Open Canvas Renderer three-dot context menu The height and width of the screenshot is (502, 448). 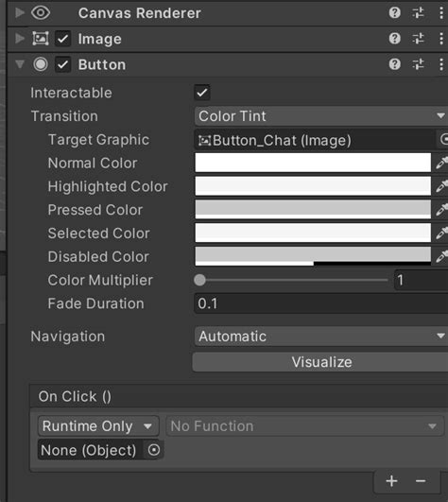(x=441, y=13)
